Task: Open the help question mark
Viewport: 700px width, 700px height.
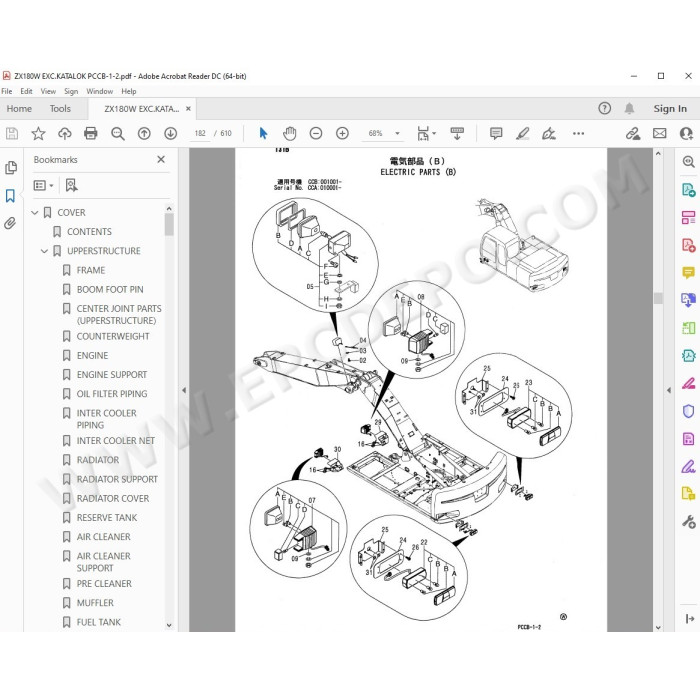Action: 604,108
